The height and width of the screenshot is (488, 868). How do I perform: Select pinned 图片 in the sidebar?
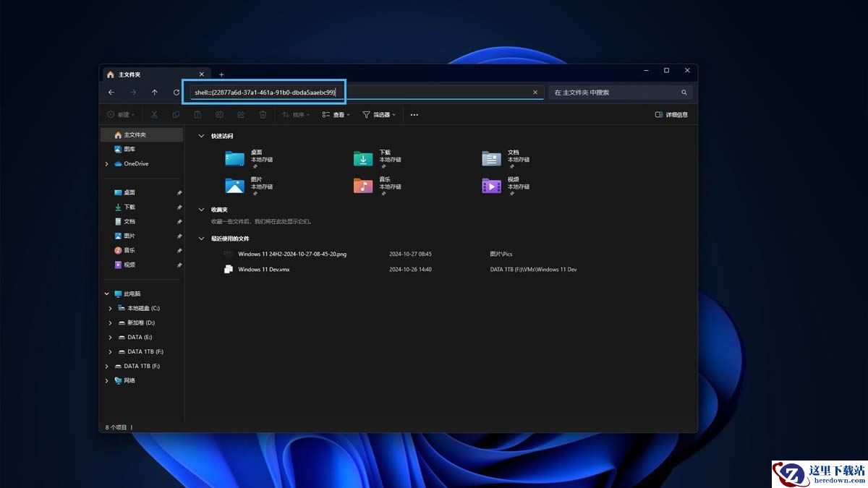125,236
